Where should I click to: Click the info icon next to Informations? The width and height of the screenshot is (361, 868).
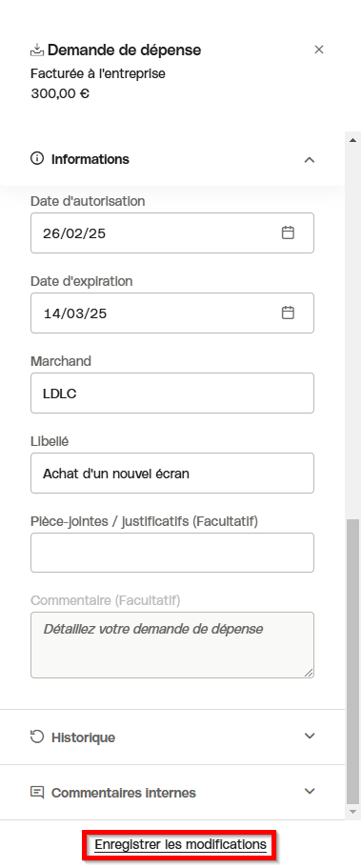point(37,159)
